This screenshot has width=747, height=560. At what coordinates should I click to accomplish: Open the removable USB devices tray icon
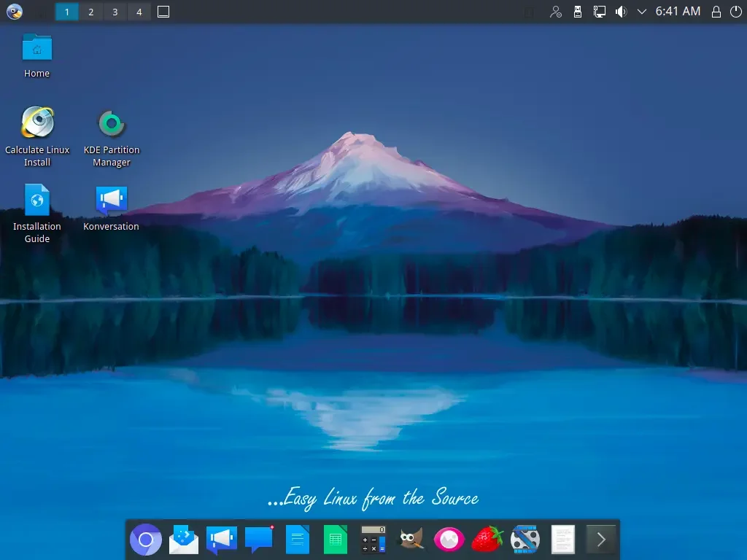pos(578,12)
